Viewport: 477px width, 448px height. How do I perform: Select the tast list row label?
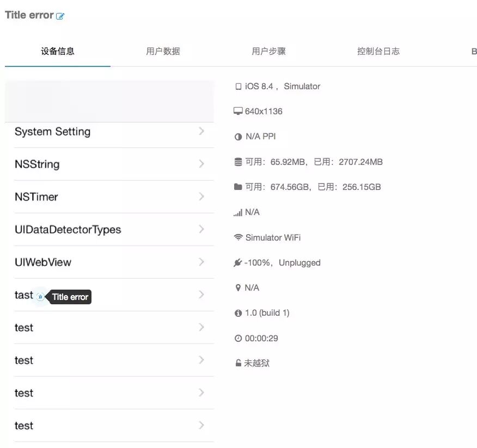[24, 295]
